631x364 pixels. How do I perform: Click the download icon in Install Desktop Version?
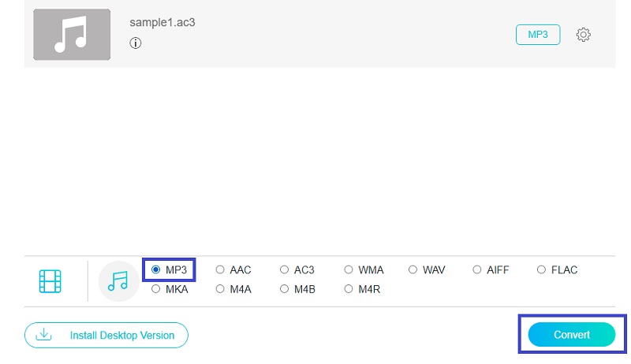tap(45, 335)
